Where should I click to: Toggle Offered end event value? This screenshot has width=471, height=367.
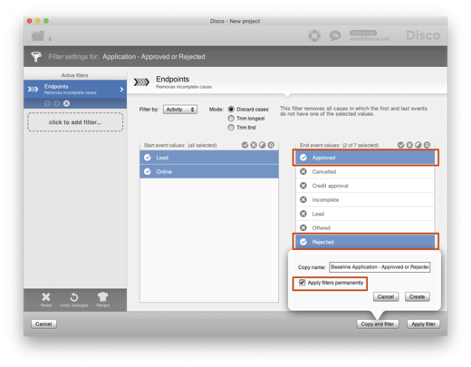[x=365, y=228]
